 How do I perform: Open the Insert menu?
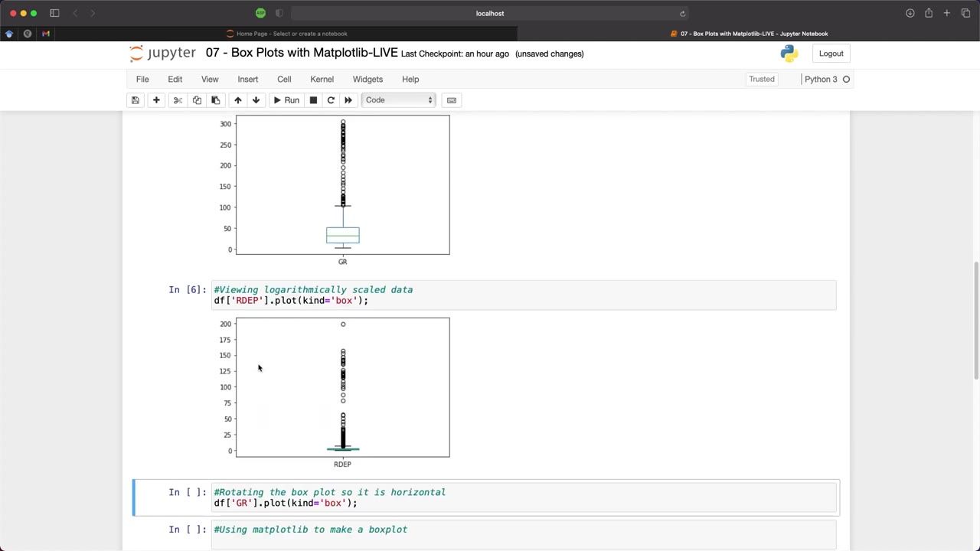coord(248,80)
